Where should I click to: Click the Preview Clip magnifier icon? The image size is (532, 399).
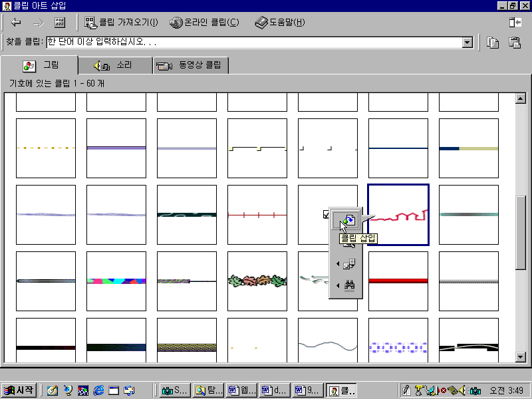pyautogui.click(x=348, y=243)
